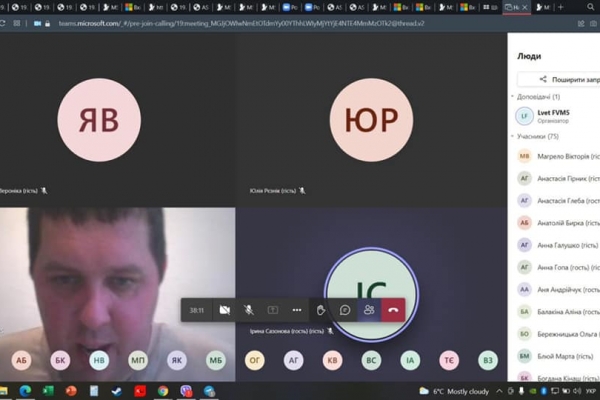This screenshot has width=600, height=400.
Task: Click the volume icon in system tray
Action: [577, 391]
